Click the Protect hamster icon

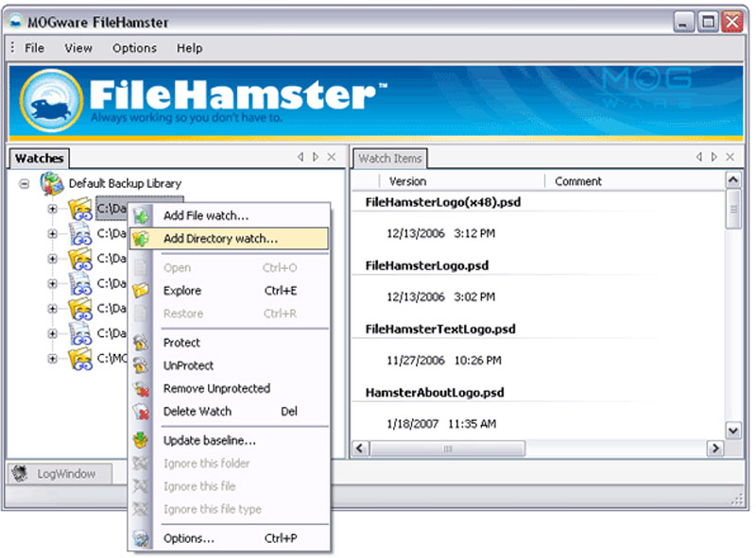[x=141, y=343]
